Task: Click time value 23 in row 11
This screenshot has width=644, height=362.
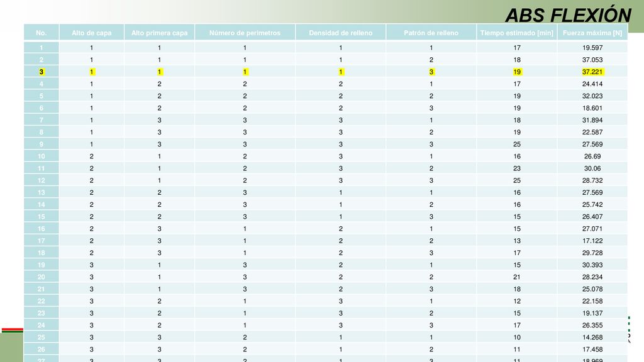Action: (x=517, y=168)
